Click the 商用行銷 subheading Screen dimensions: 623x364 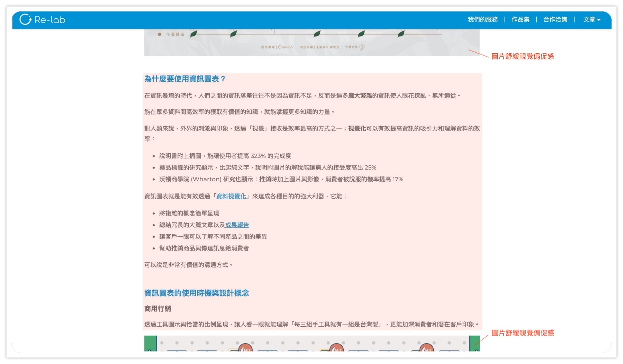click(157, 309)
